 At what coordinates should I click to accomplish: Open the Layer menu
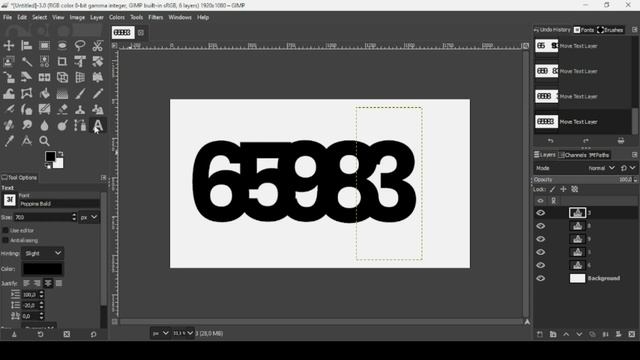pyautogui.click(x=97, y=18)
